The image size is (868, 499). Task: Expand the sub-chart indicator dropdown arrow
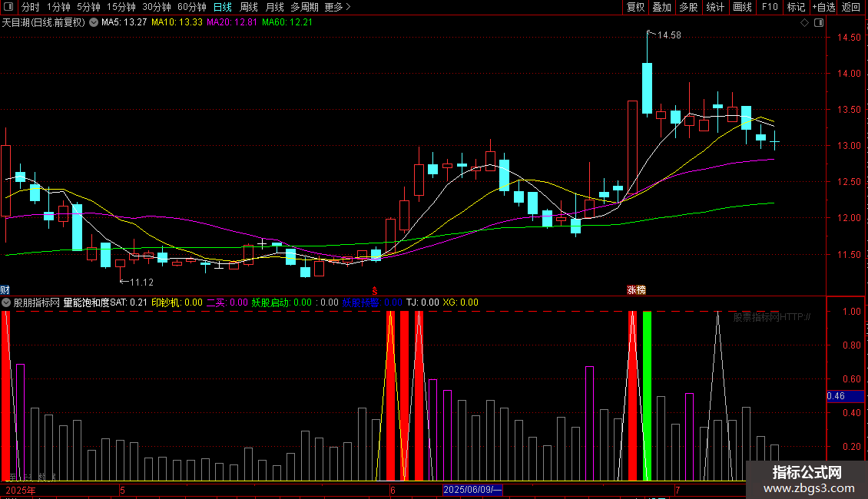pyautogui.click(x=6, y=302)
